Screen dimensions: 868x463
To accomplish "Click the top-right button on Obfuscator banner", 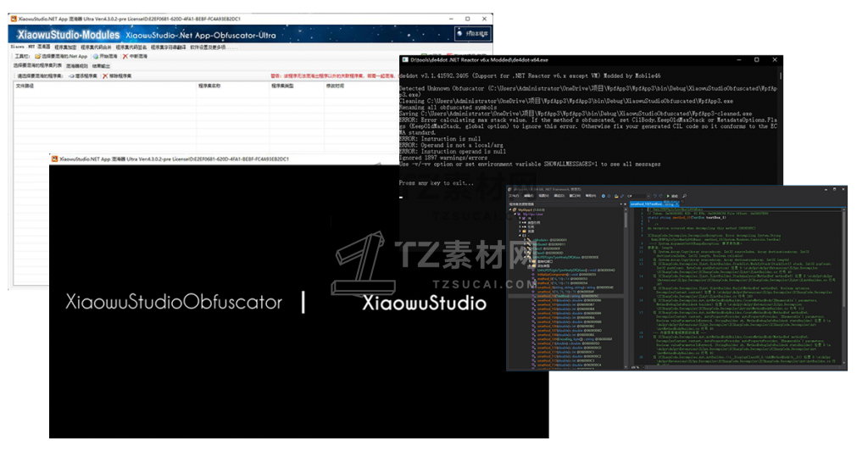I will pos(473,34).
